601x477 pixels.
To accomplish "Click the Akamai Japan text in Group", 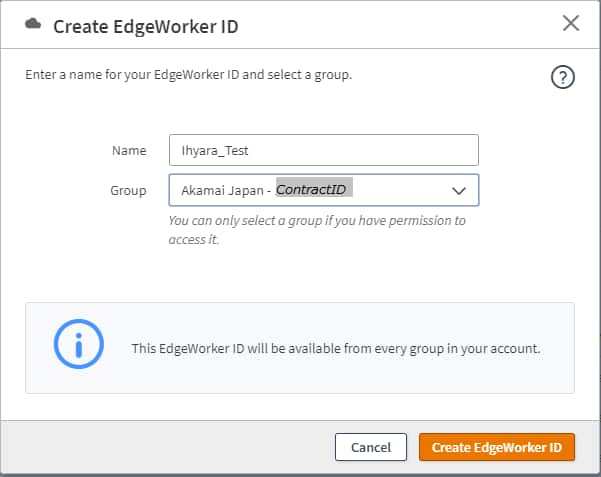I will point(221,190).
